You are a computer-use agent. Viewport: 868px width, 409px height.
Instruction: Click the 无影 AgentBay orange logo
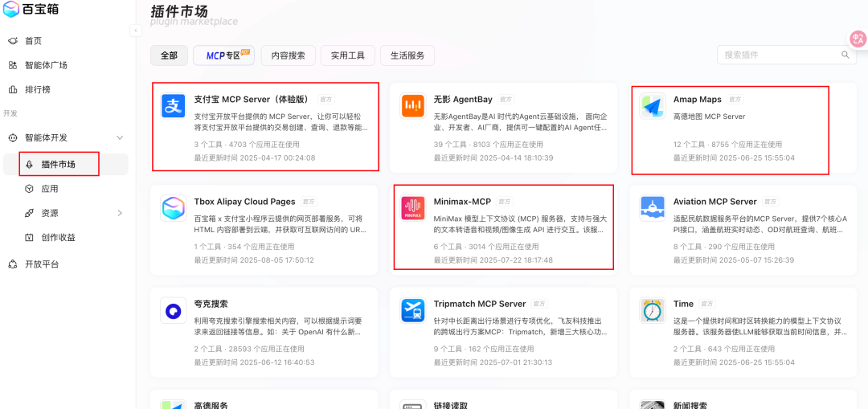pos(413,106)
